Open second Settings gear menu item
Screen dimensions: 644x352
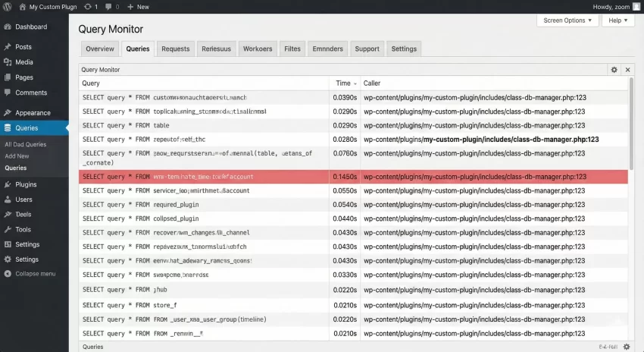[27, 259]
